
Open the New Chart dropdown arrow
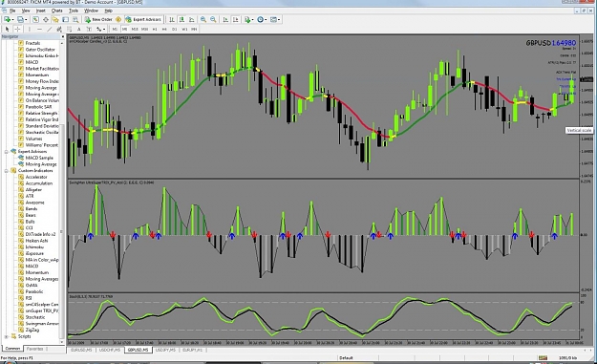[x=13, y=19]
